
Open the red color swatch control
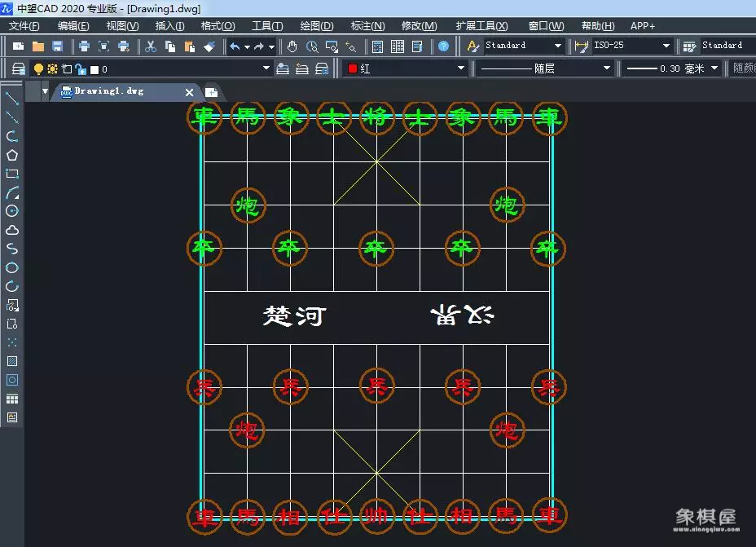tap(350, 68)
